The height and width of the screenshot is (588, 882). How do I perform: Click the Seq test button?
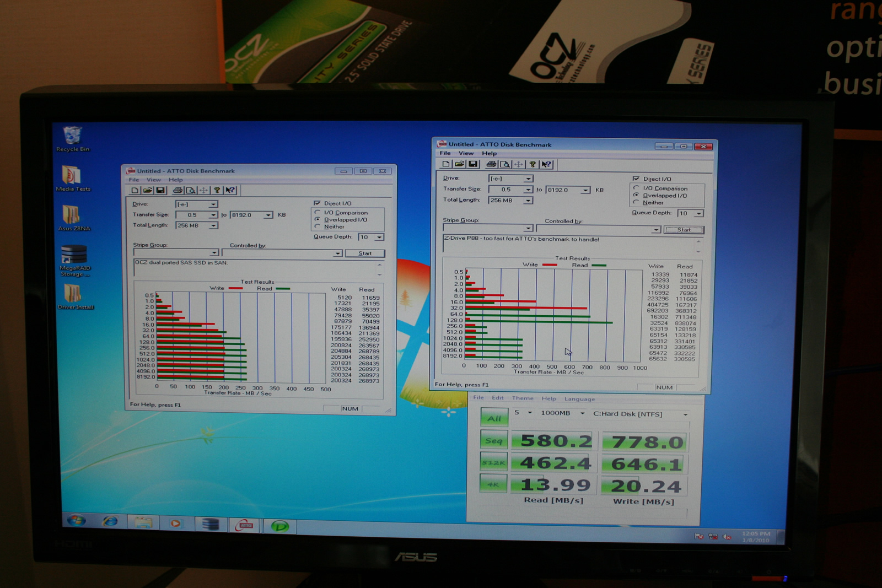494,440
